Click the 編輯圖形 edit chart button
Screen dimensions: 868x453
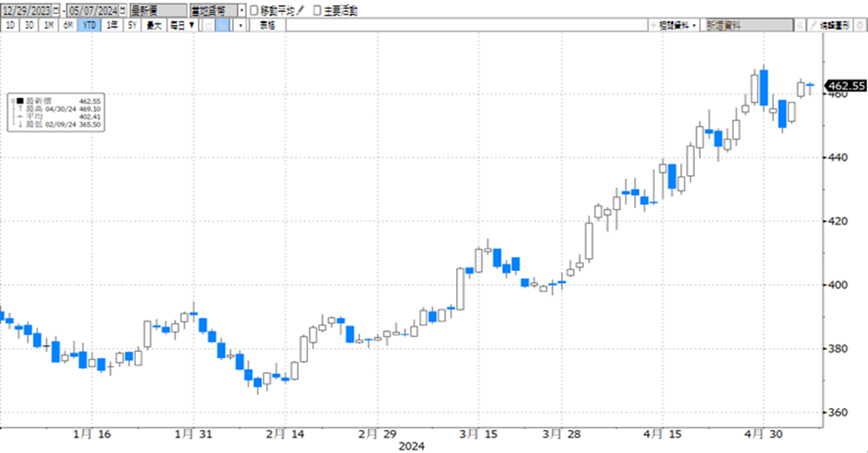tap(829, 25)
